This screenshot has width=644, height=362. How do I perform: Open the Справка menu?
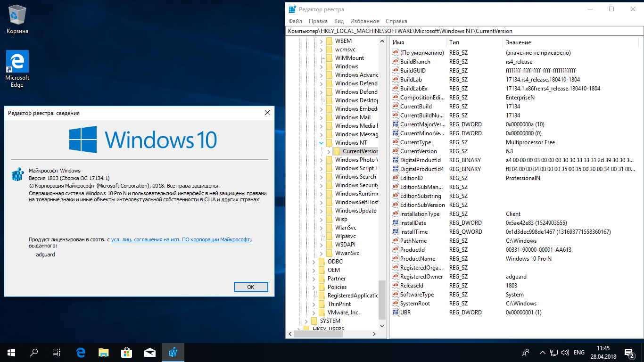point(396,21)
